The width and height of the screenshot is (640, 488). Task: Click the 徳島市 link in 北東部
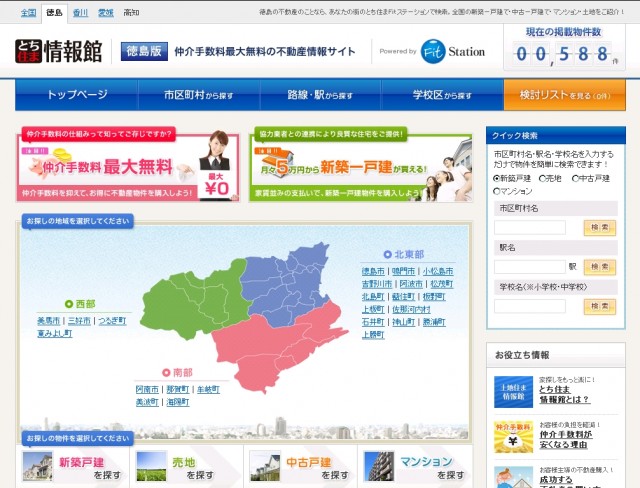(373, 271)
